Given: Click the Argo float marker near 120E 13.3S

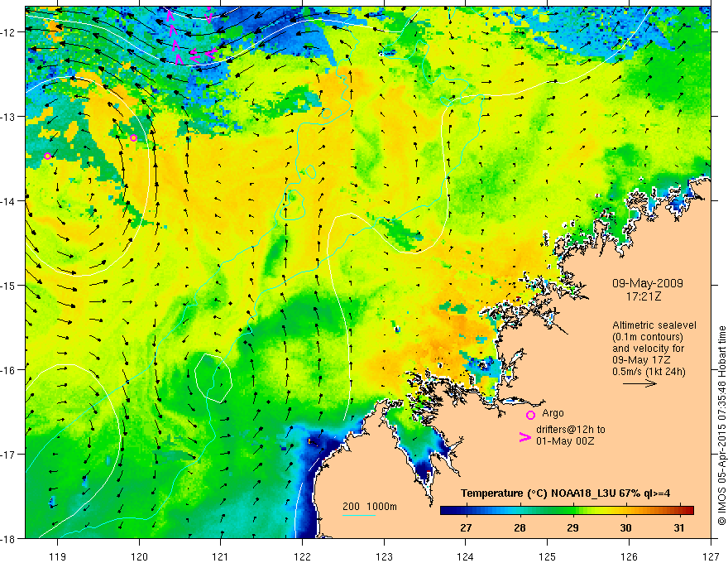Looking at the screenshot, I should (134, 138).
